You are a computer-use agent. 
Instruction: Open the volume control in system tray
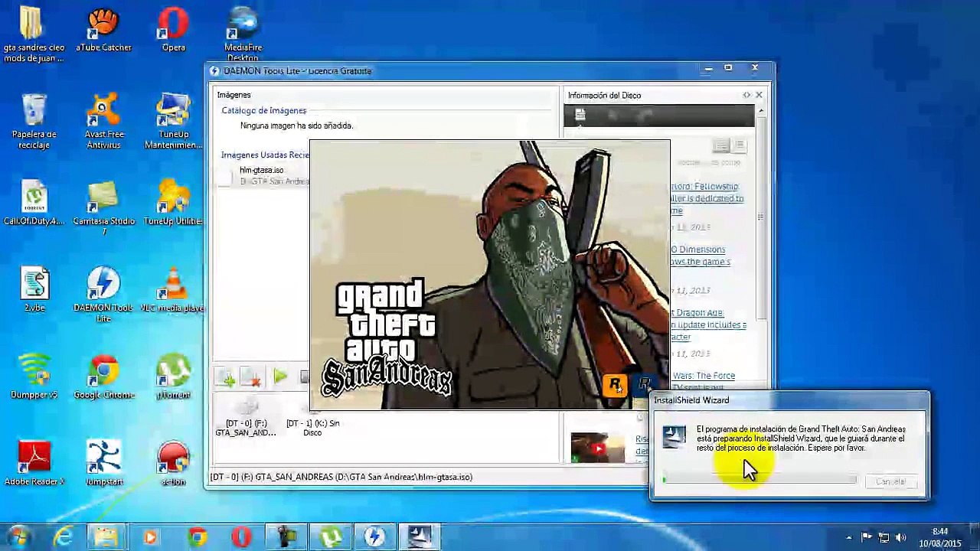tap(900, 538)
